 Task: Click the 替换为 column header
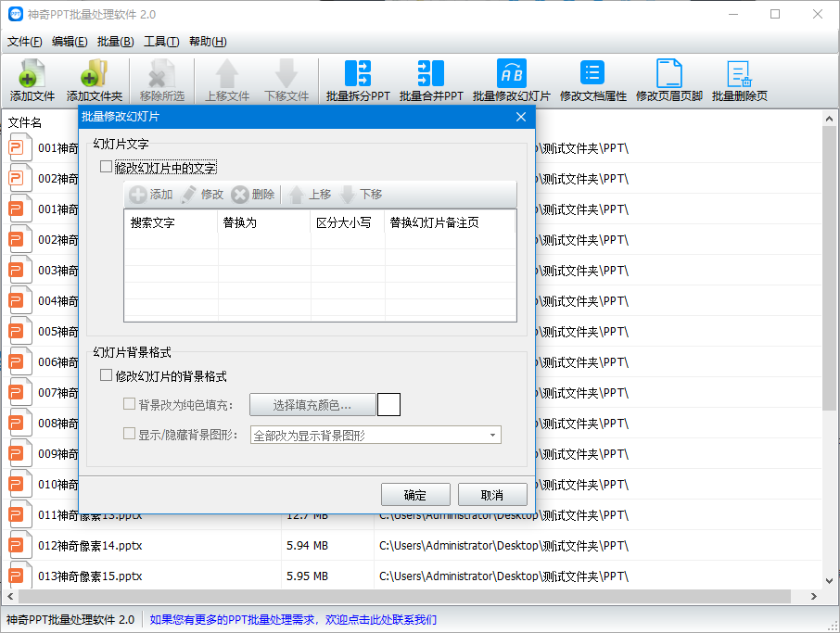[264, 222]
